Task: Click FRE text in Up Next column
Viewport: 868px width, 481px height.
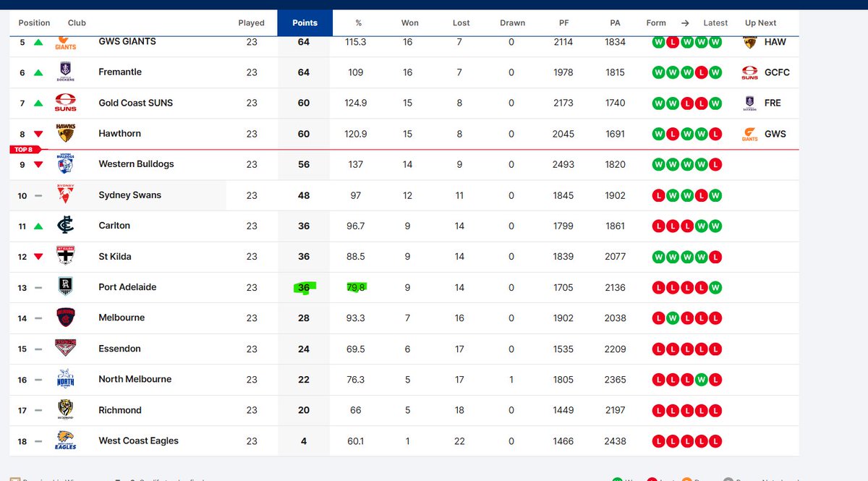Action: (x=773, y=103)
